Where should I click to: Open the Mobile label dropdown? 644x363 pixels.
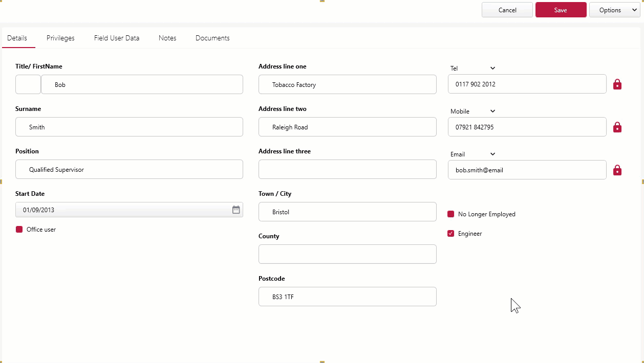(x=491, y=111)
